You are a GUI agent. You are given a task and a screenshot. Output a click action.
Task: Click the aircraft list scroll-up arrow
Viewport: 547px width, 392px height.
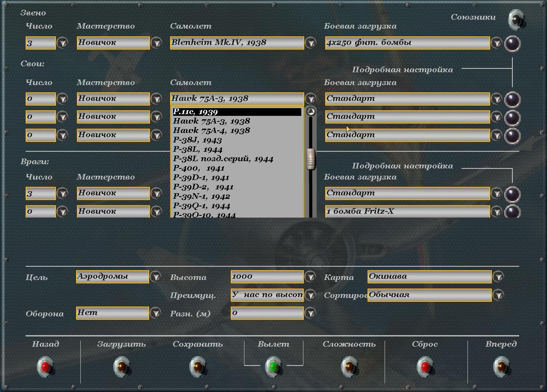311,112
